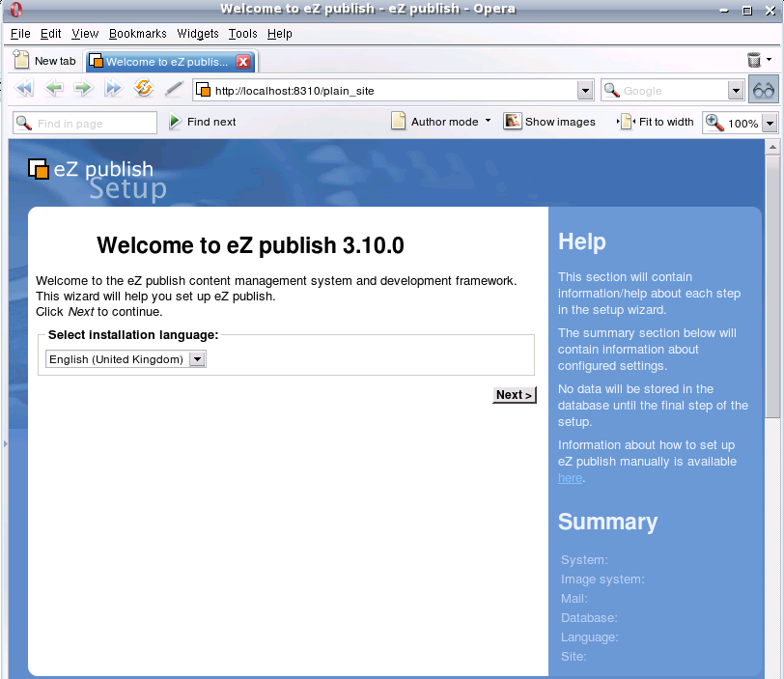Toggle Show images icon
The image size is (784, 679).
(512, 121)
